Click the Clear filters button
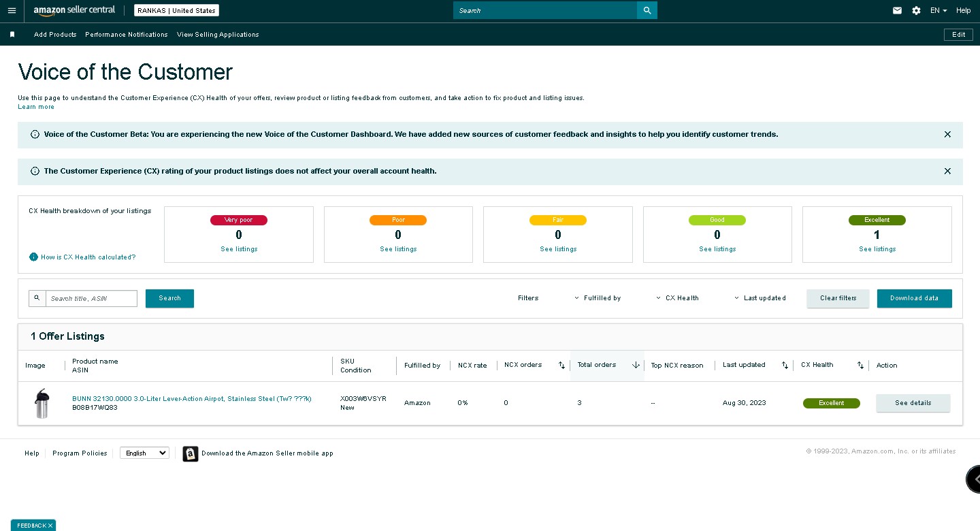Image resolution: width=980 pixels, height=531 pixels. pos(838,298)
